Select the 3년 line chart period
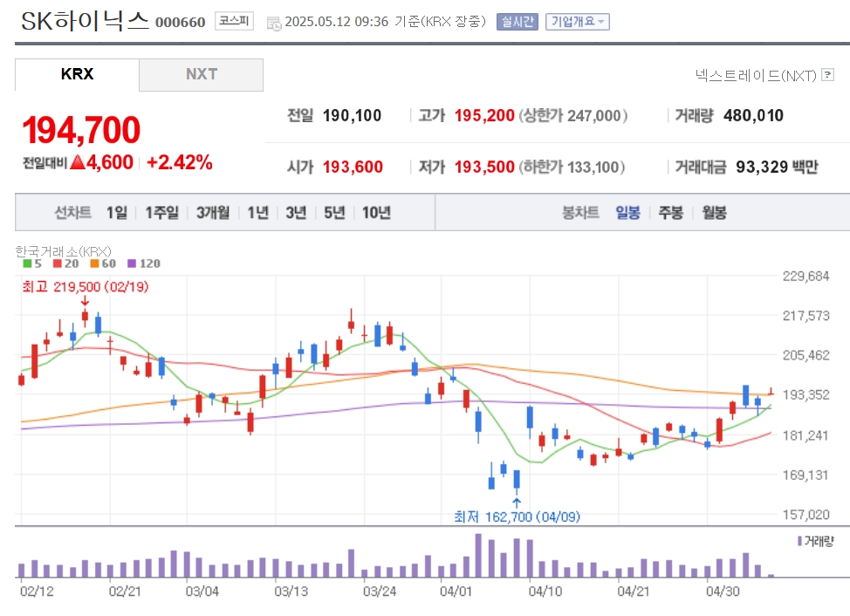The image size is (850, 616). click(x=296, y=212)
